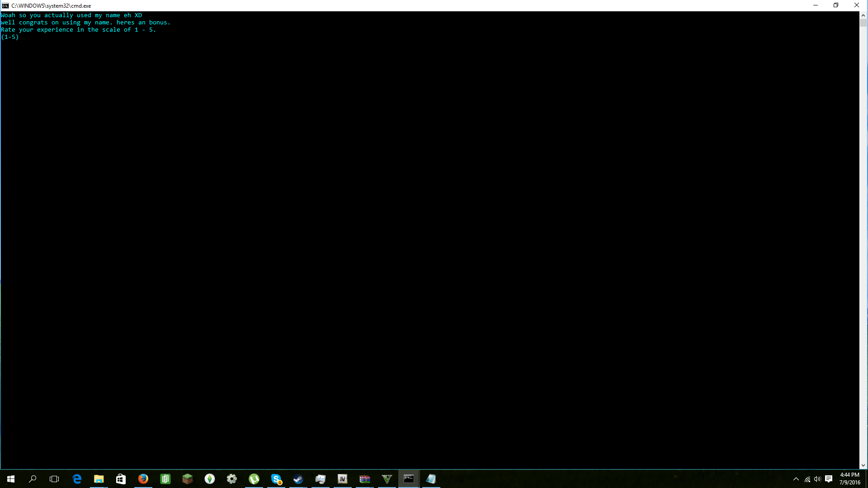Open File Explorer from the taskbar
868x488 pixels.
(x=99, y=479)
